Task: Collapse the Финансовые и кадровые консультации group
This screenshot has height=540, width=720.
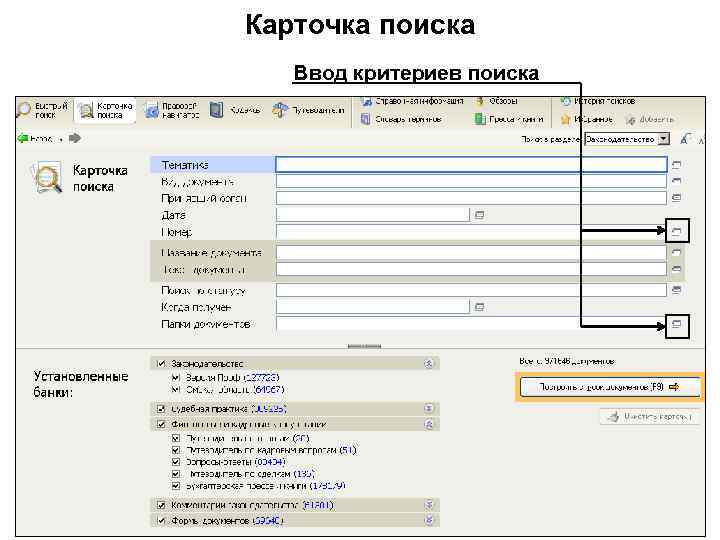Action: (428, 424)
